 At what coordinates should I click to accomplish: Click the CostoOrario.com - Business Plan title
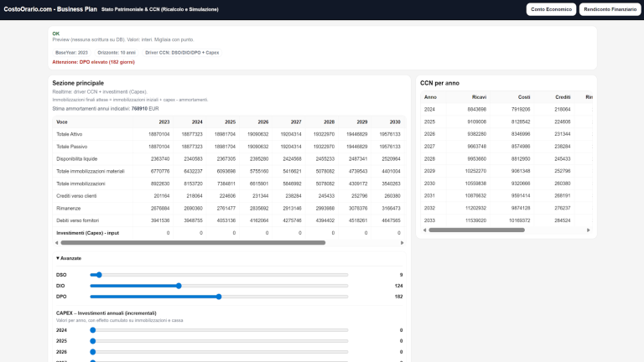click(50, 9)
